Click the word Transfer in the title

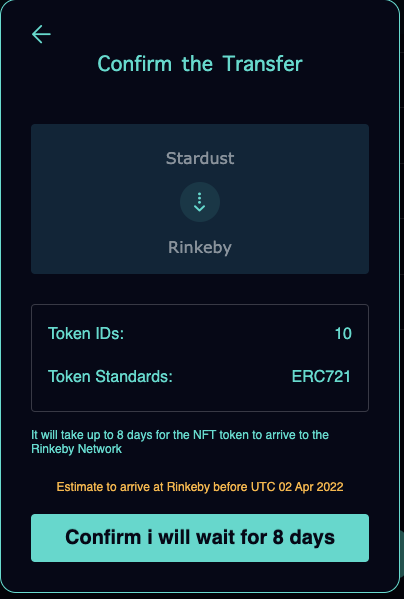(263, 63)
